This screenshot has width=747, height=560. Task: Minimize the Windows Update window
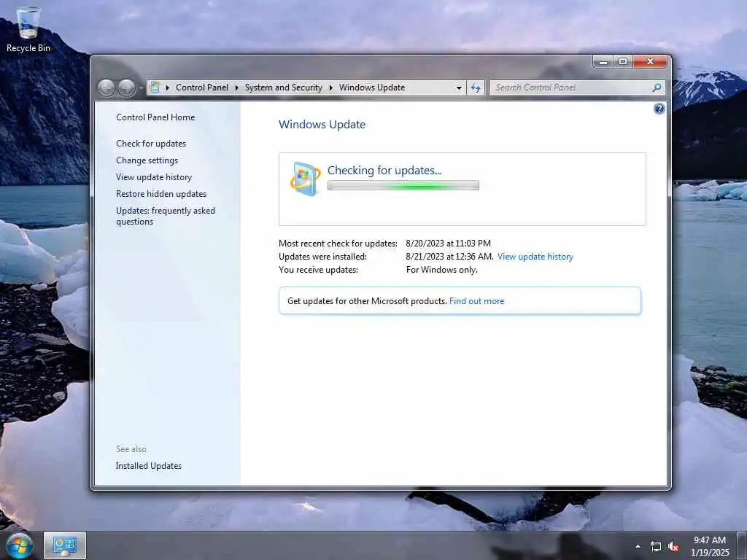click(x=603, y=61)
